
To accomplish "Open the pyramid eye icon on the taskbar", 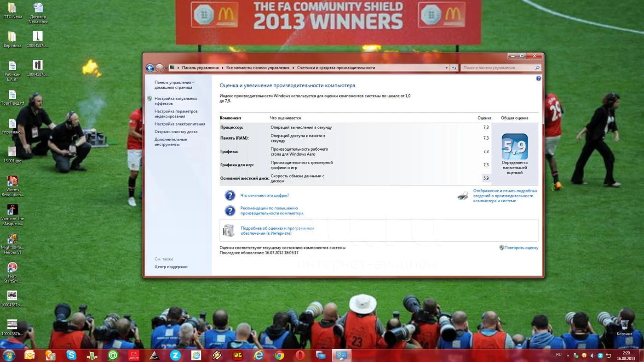I will pos(155,355).
